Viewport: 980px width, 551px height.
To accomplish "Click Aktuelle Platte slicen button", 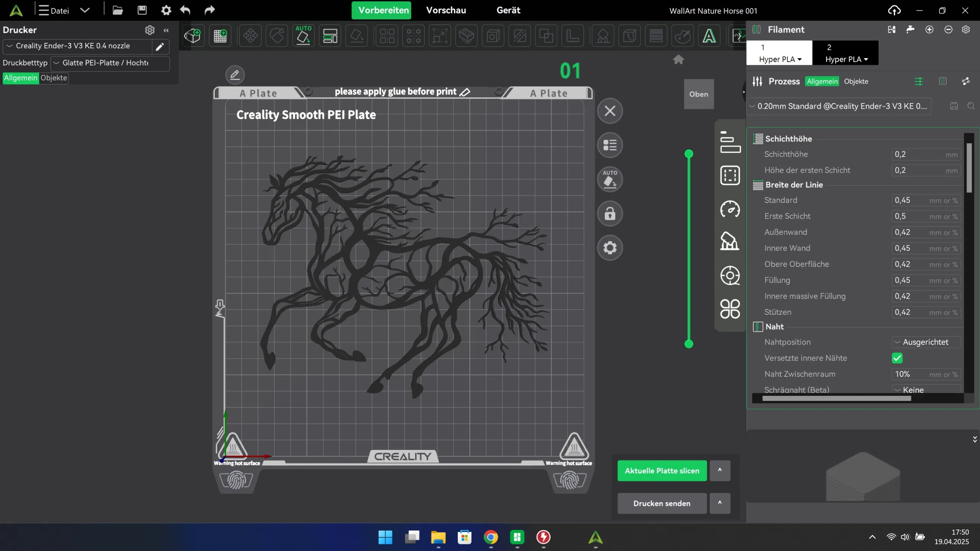I will tap(662, 471).
